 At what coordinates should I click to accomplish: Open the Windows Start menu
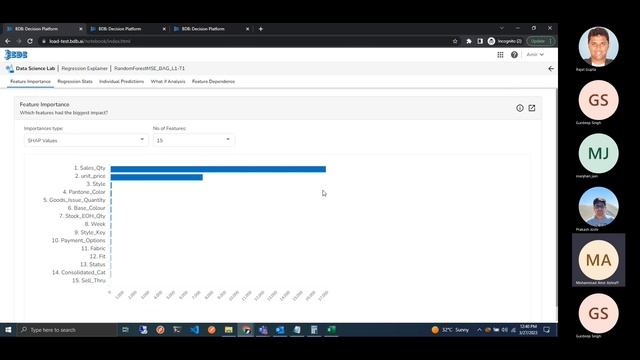click(8, 330)
